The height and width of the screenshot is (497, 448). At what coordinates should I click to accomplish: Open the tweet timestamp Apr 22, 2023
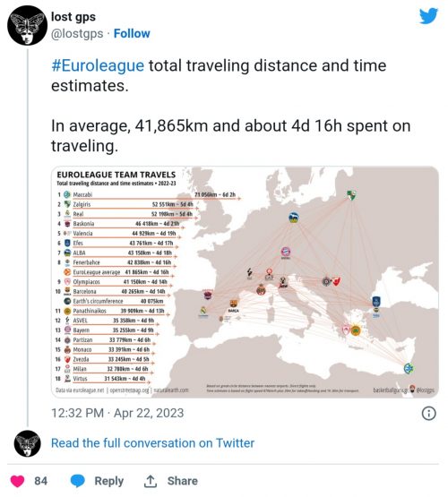pos(117,414)
